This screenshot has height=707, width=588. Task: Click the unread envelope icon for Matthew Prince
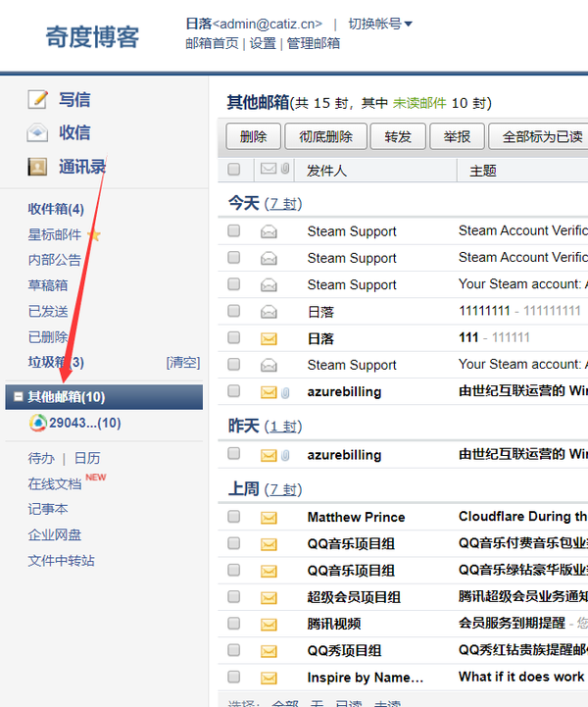point(269,517)
